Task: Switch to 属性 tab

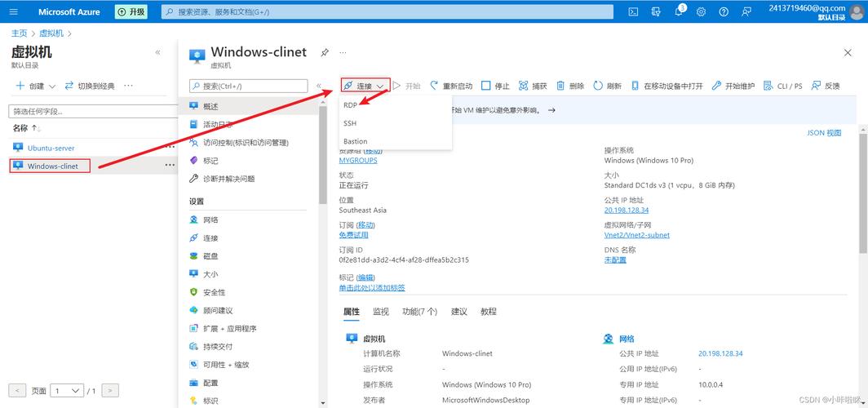Action: [x=352, y=312]
